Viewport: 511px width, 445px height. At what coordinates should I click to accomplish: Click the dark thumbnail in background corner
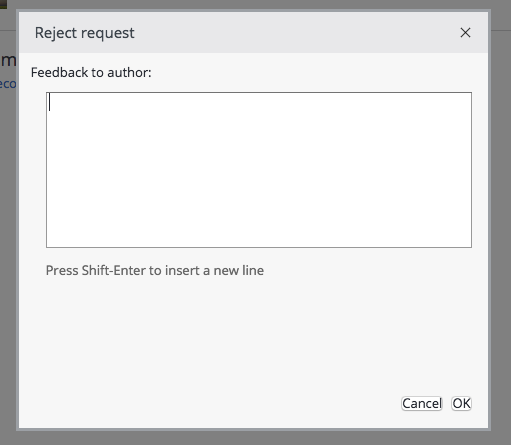[3, 4]
